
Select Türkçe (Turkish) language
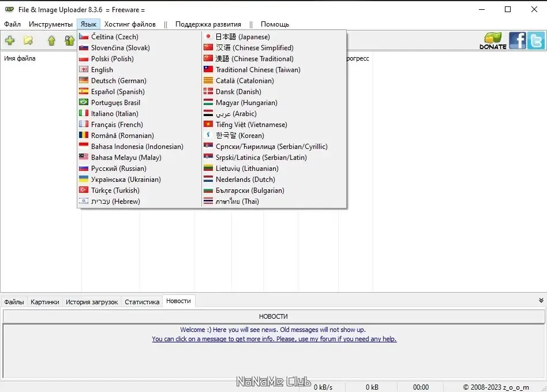(x=139, y=191)
